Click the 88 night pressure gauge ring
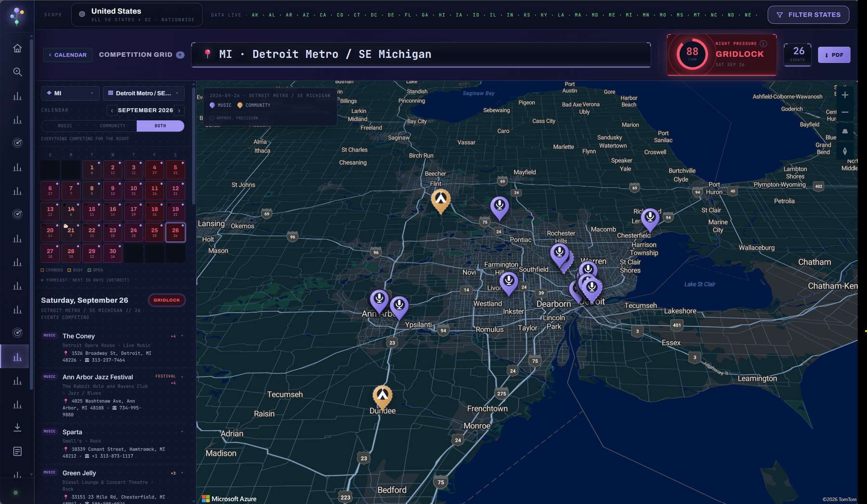This screenshot has height=504, width=867. (692, 54)
